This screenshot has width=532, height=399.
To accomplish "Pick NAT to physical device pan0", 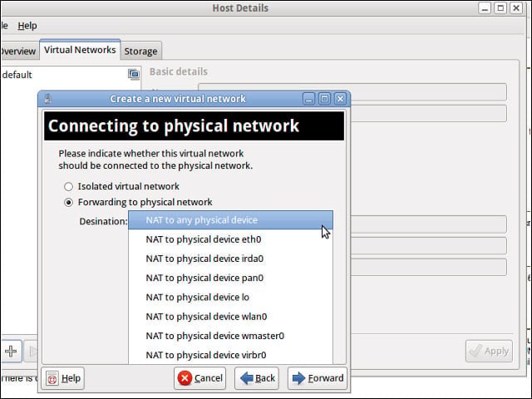I will coord(230,278).
